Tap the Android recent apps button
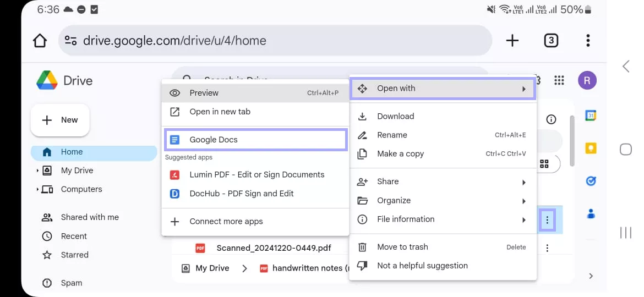Image resolution: width=644 pixels, height=297 pixels. tap(625, 233)
